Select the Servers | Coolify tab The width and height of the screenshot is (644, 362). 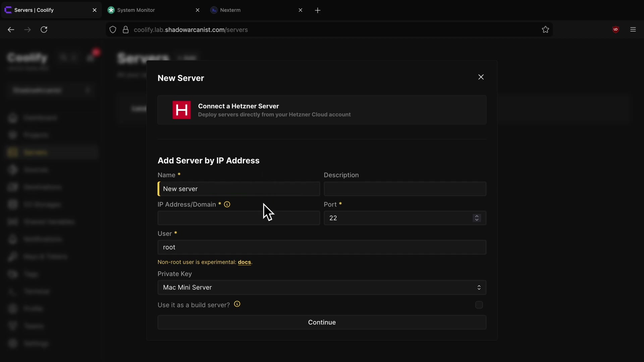point(51,10)
